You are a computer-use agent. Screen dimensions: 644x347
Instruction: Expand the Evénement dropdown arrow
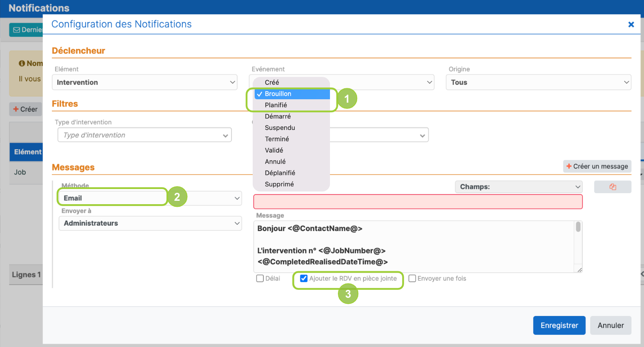429,82
